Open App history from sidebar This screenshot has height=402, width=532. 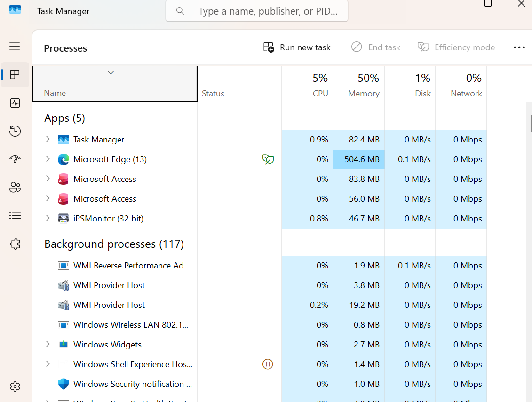click(x=15, y=131)
